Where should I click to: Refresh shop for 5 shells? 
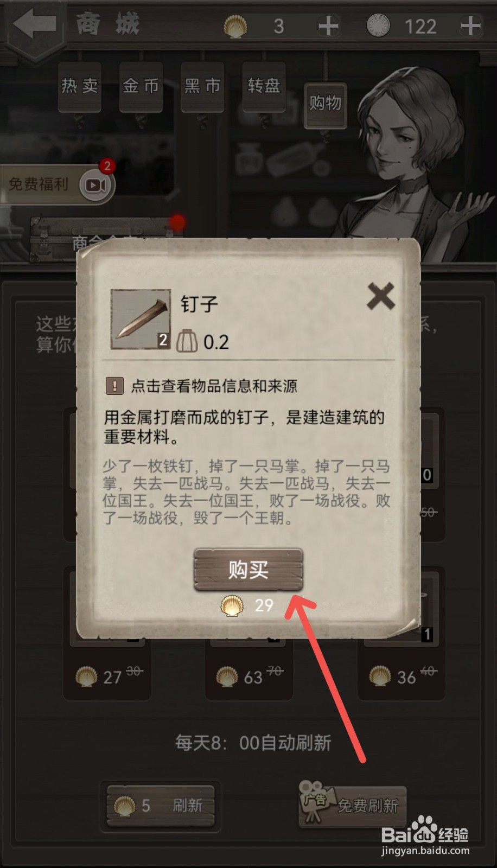(161, 806)
